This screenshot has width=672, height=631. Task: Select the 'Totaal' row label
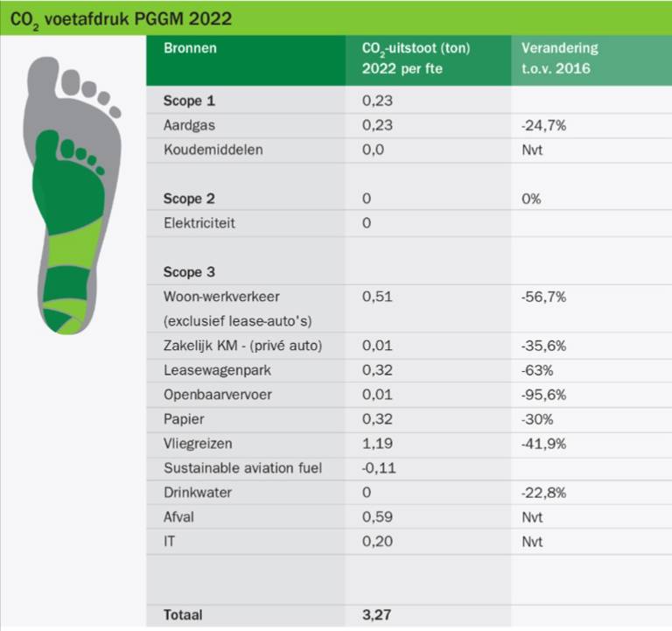(x=183, y=615)
